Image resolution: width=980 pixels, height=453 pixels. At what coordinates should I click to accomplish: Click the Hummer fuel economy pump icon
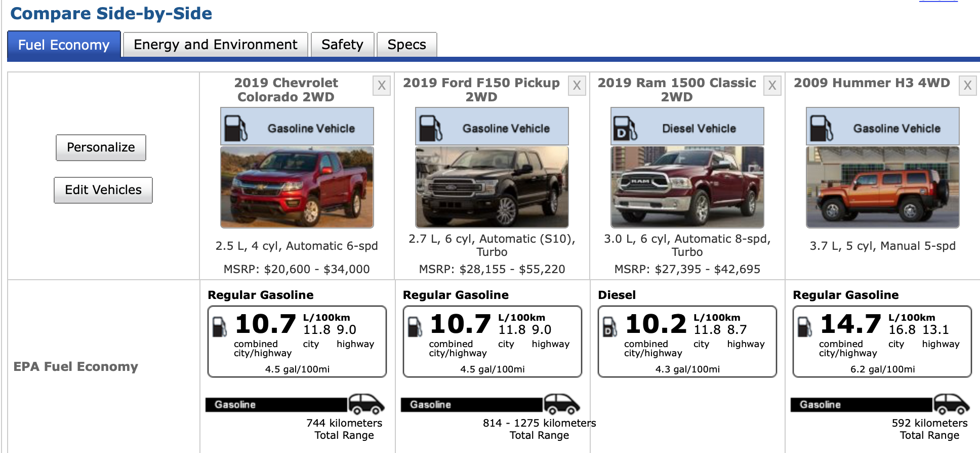tap(805, 327)
